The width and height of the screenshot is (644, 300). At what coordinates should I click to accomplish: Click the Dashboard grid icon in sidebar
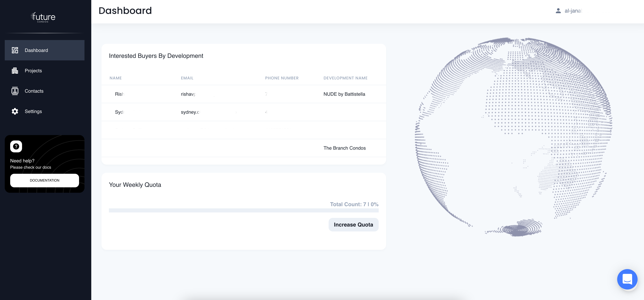(15, 50)
